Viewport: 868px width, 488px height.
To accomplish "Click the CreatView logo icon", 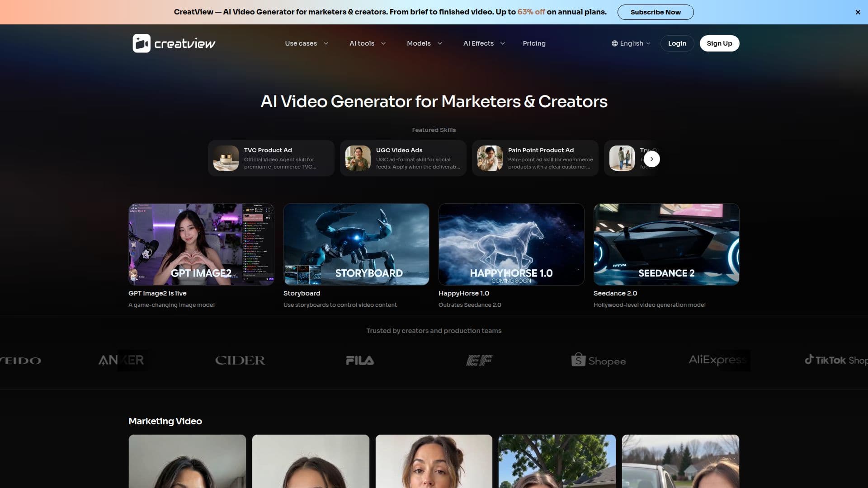I will (142, 43).
